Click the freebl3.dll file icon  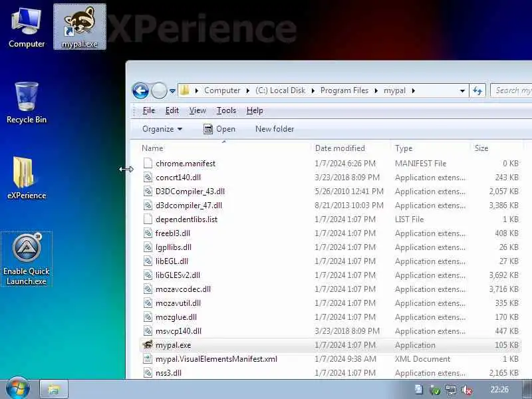point(148,233)
